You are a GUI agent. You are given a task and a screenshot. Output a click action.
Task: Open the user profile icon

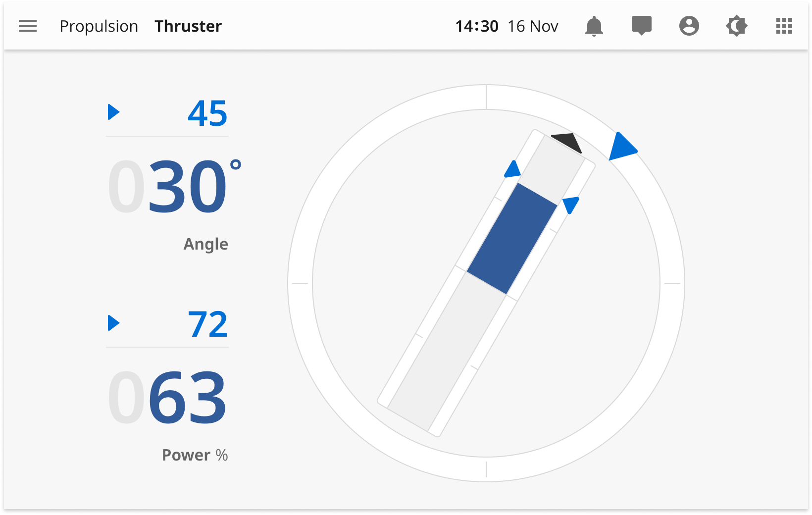pyautogui.click(x=689, y=26)
